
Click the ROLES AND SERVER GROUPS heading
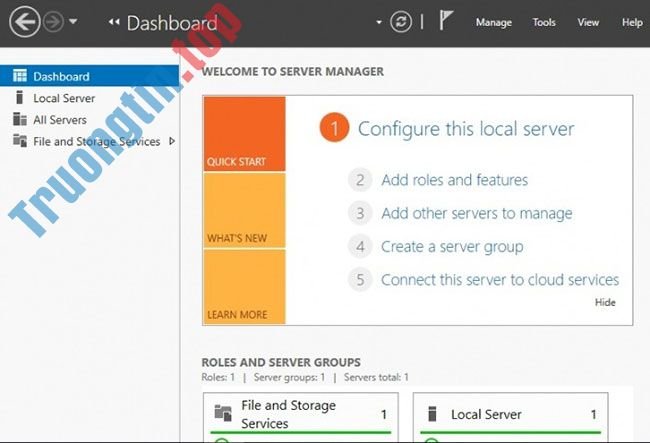281,363
